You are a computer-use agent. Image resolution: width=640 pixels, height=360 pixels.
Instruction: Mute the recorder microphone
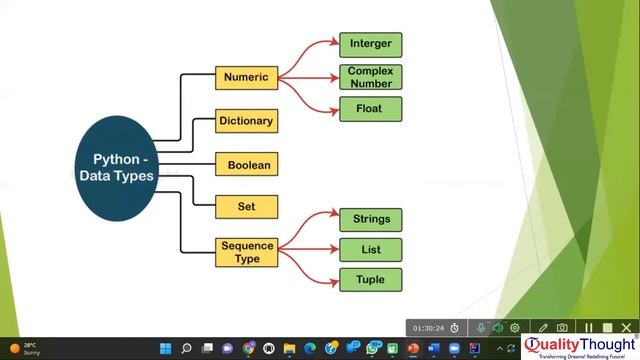pos(481,327)
